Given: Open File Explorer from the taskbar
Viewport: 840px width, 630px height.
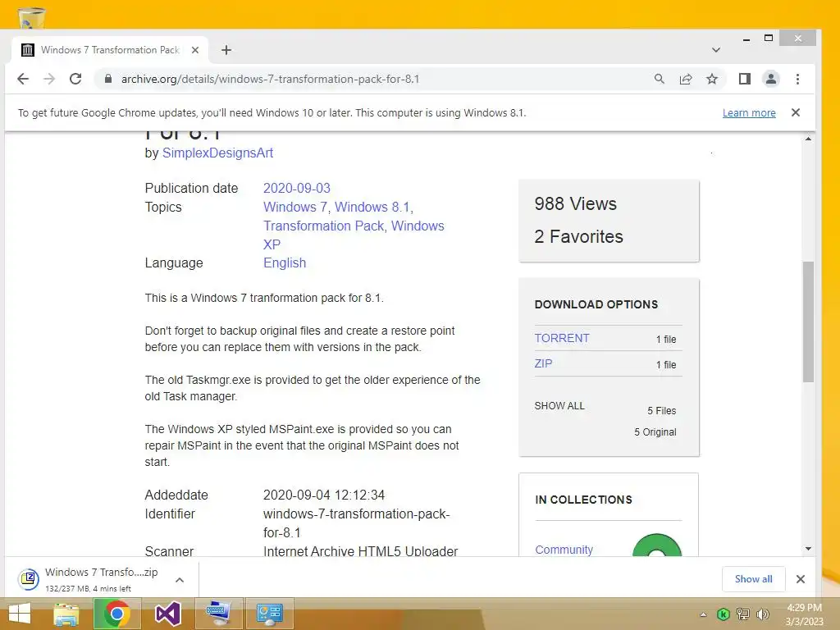Looking at the screenshot, I should point(66,614).
